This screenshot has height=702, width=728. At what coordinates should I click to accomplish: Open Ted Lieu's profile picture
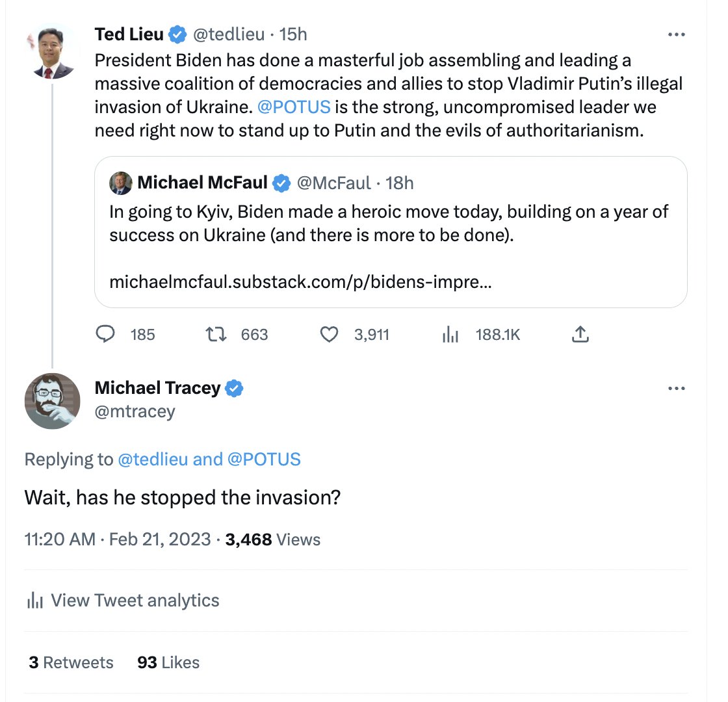(x=53, y=53)
